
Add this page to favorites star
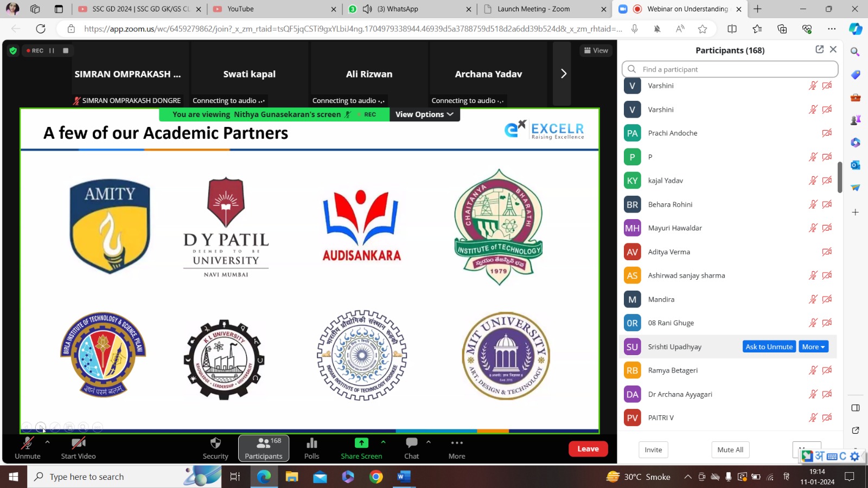point(703,29)
